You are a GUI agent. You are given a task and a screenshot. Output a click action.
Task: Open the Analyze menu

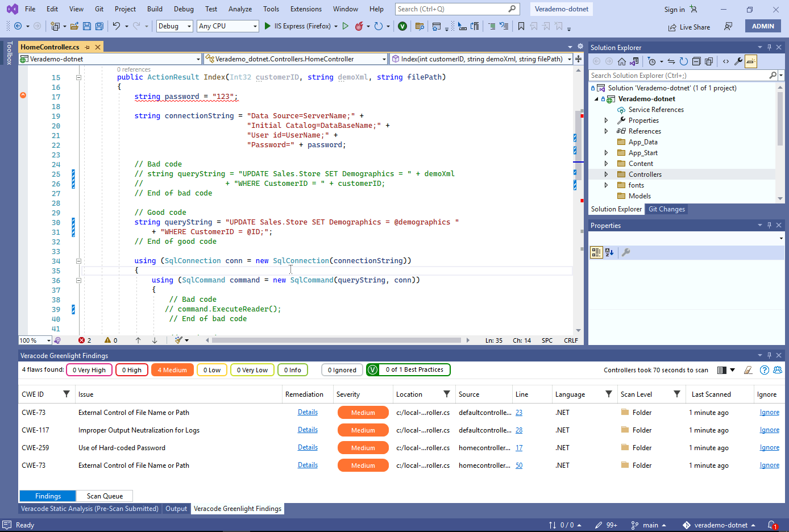240,9
